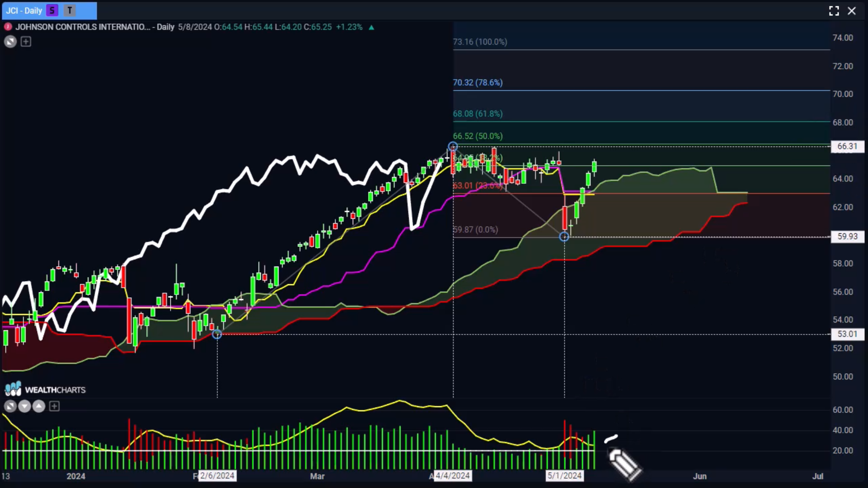Viewport: 868px width, 488px height.
Task: Click the 53.01 price axis marker
Action: [x=847, y=334]
